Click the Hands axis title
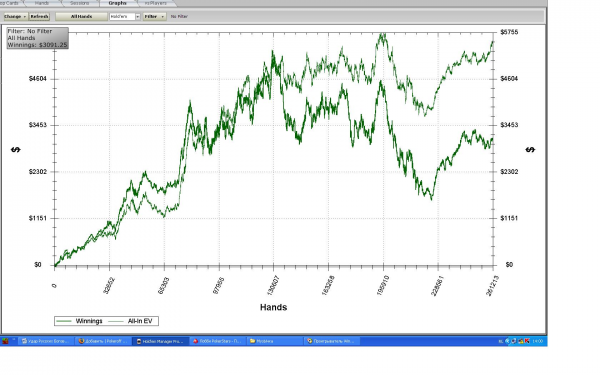The width and height of the screenshot is (600, 375). coord(273,307)
